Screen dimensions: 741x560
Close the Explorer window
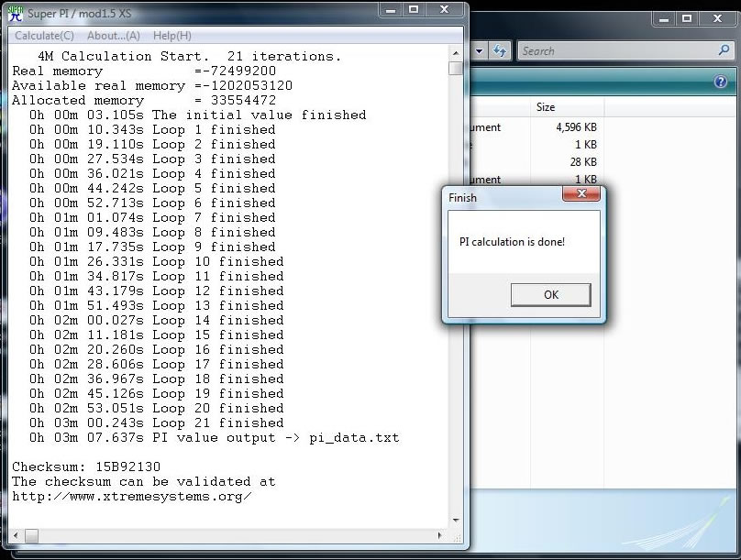[x=717, y=19]
